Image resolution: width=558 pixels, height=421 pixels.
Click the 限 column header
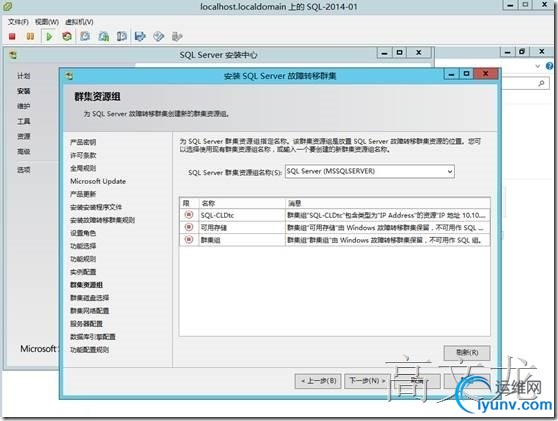click(189, 203)
